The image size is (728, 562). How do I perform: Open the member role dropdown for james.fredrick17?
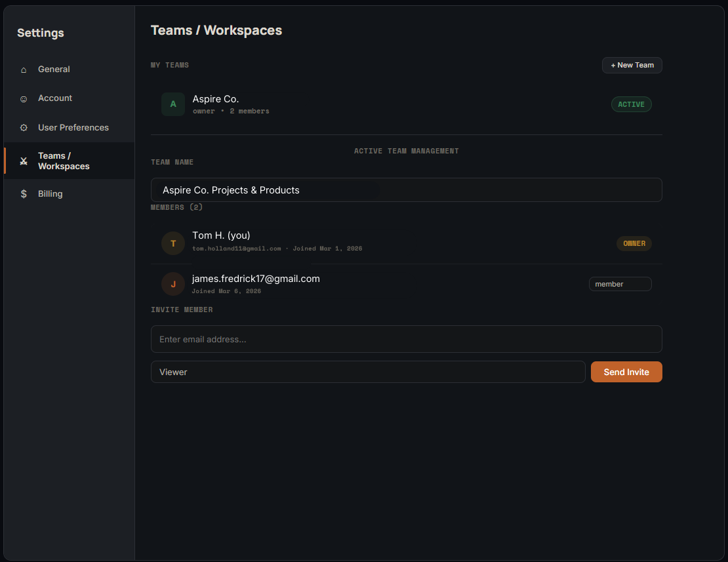[x=619, y=283]
